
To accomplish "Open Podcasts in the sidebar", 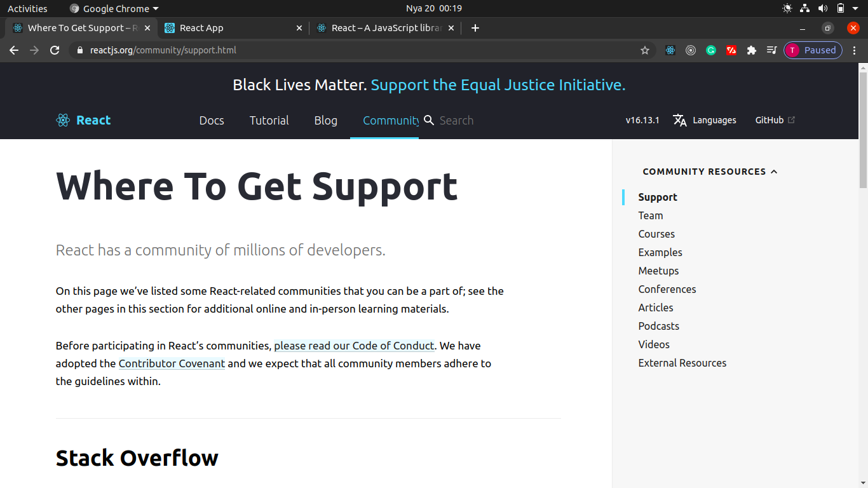I will coord(659,326).
